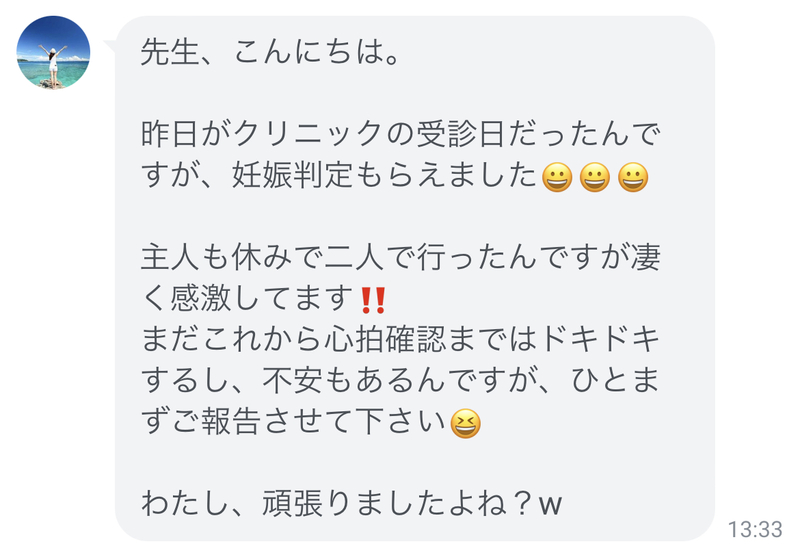Screen dimensions: 800x556
Task: Click the text 妊娠判定
Action: pos(293,176)
